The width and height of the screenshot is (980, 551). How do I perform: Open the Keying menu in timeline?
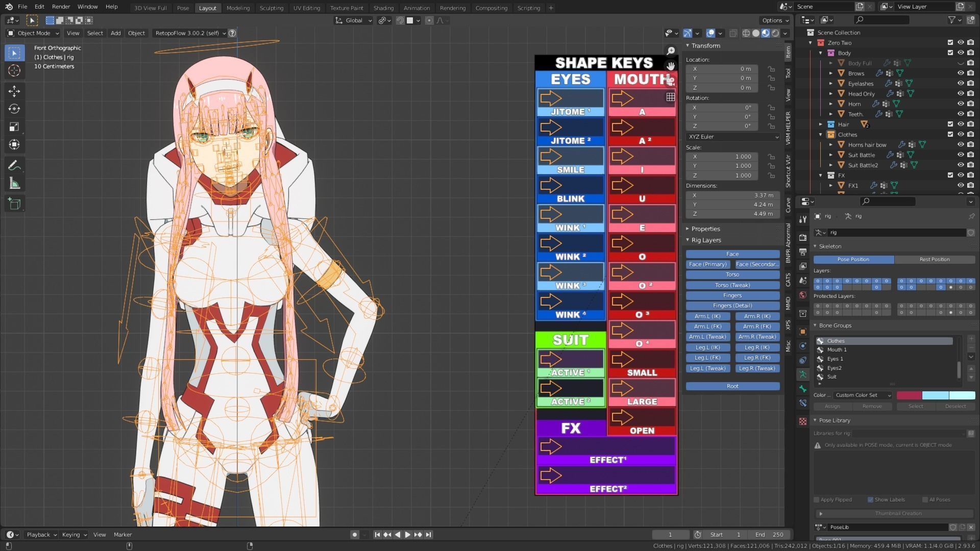click(x=74, y=535)
